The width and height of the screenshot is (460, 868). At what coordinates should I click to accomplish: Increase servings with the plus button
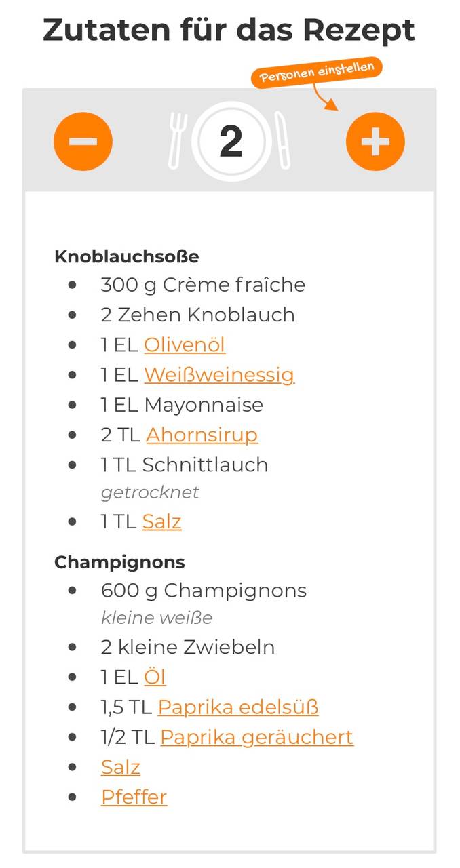click(x=375, y=141)
